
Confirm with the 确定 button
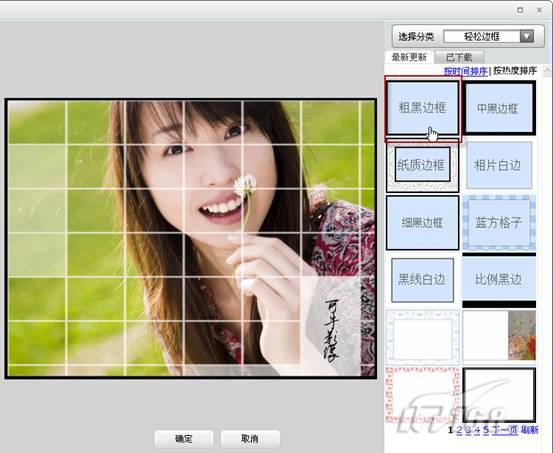184,439
